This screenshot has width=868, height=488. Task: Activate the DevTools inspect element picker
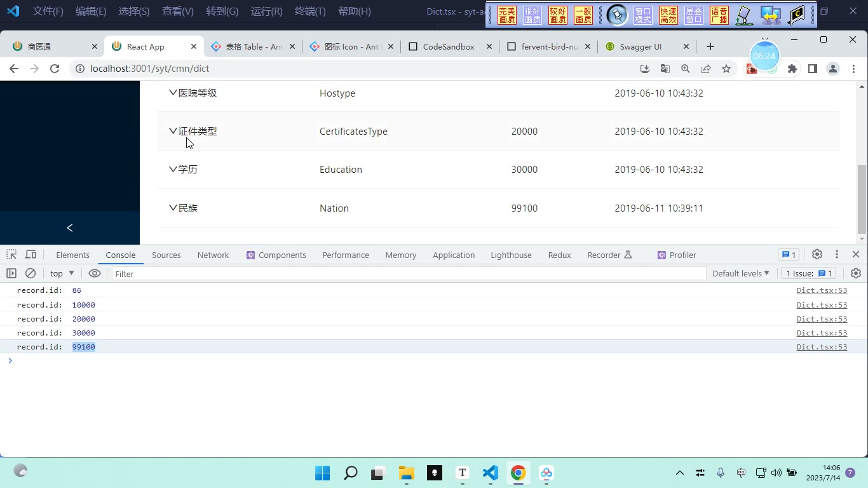pyautogui.click(x=11, y=255)
